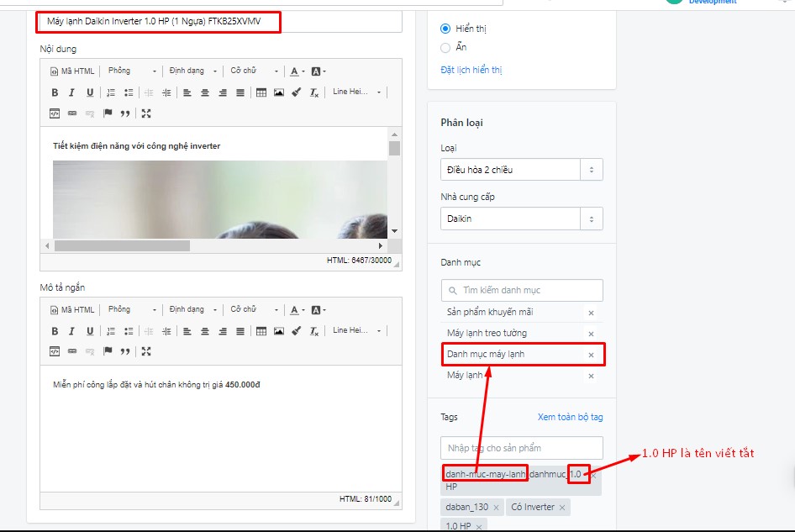Open Cỡ chữ dropdown in Nội dung editor

tap(254, 71)
